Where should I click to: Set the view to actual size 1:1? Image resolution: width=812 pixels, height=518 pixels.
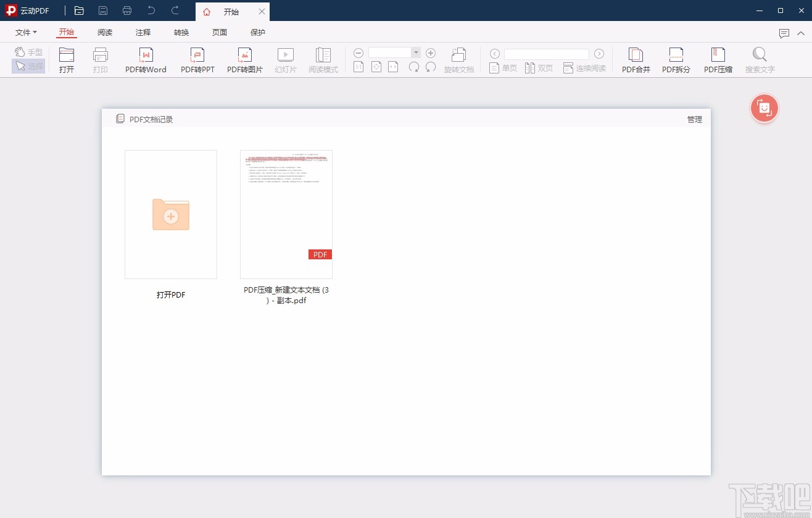coord(358,67)
